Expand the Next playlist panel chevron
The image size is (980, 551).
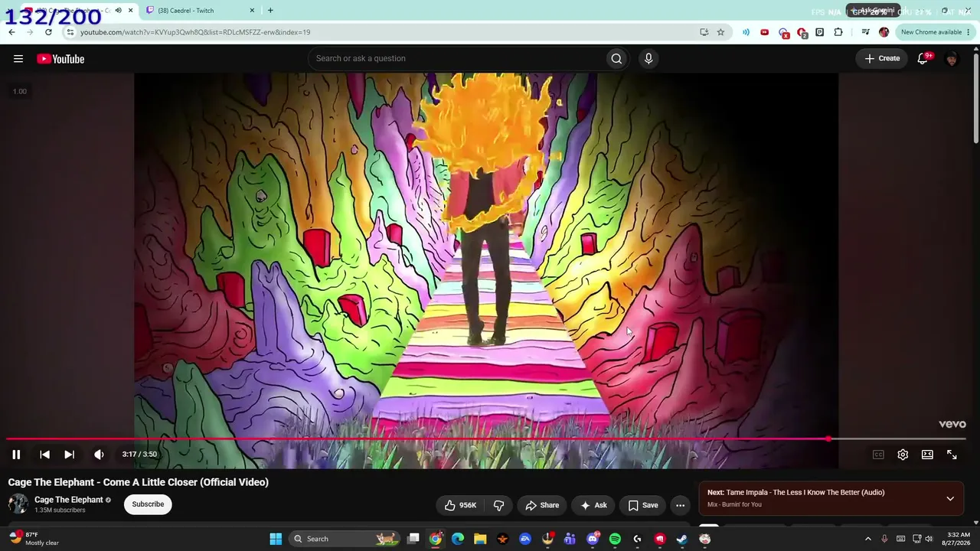point(950,498)
